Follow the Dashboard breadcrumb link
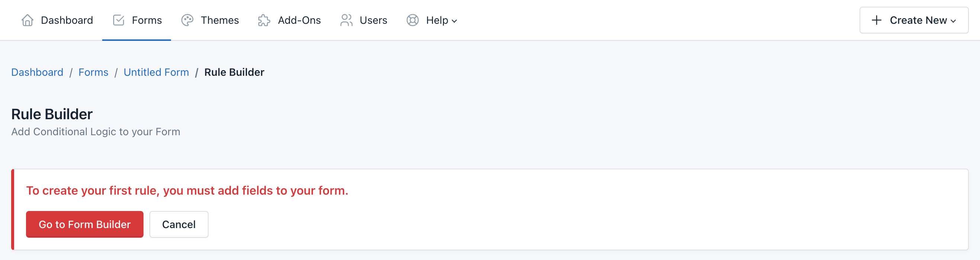Screen dimensions: 980x260 coord(37,72)
